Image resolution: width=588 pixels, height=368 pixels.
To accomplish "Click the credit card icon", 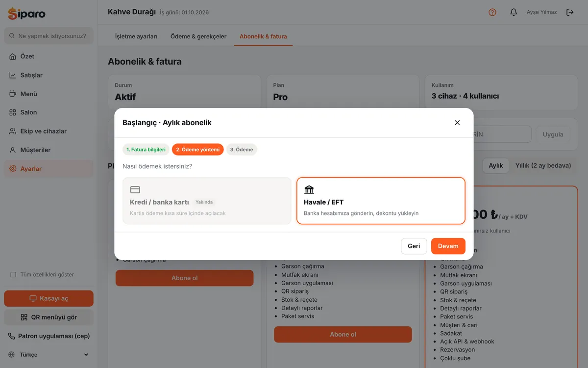I will (x=135, y=190).
